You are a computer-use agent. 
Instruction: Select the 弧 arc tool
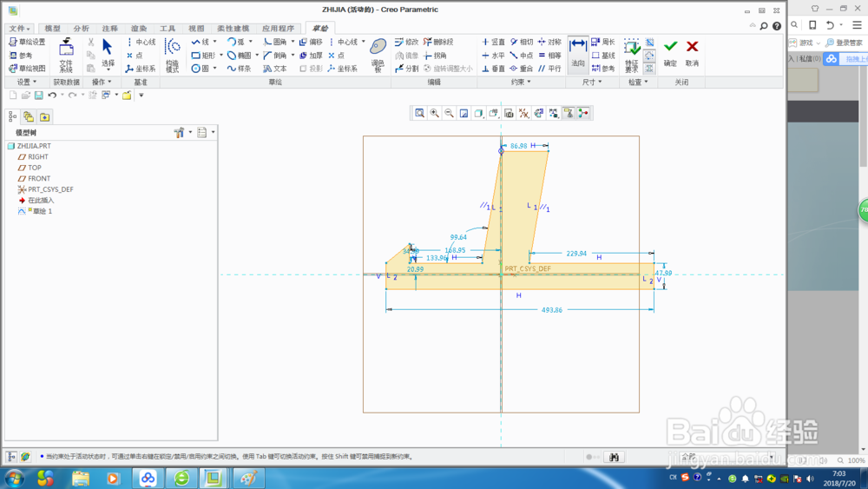click(x=236, y=42)
